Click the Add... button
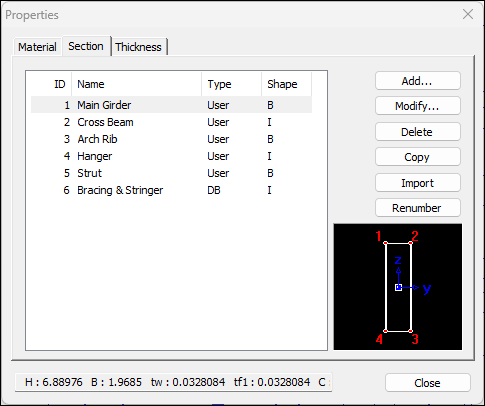 coord(418,81)
